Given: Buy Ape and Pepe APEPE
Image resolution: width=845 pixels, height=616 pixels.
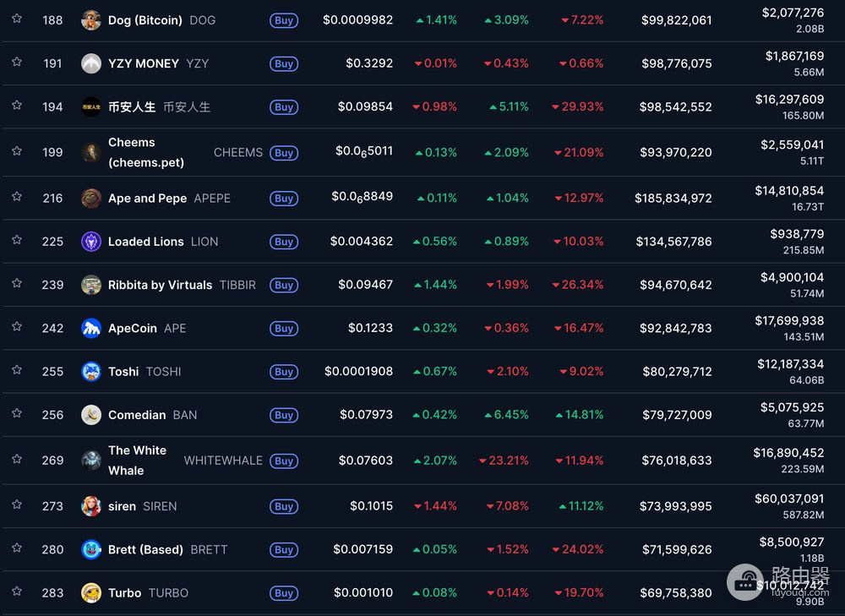Looking at the screenshot, I should 284,199.
